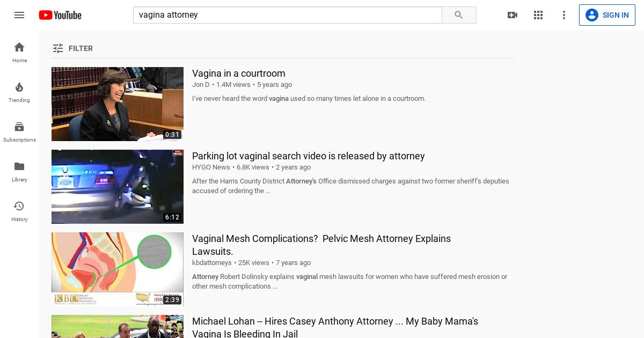Click the magnifier search button
This screenshot has width=644, height=338.
(x=459, y=15)
